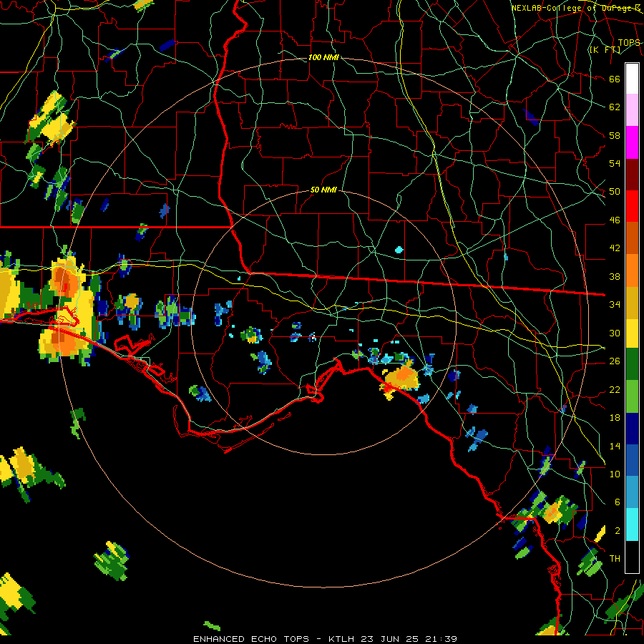644x644 pixels.
Task: Click the '38' legend value
Action: [x=615, y=276]
